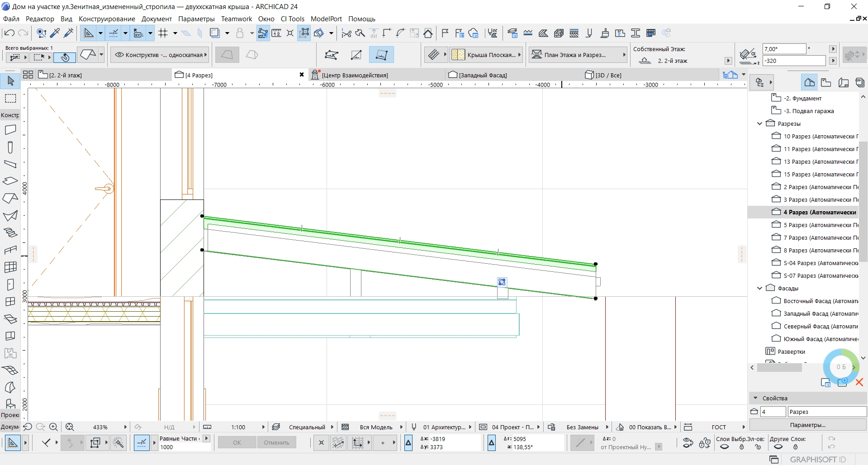Image resolution: width=868 pixels, height=465 pixels.
Task: Click the Undo arrow icon
Action: pos(9,33)
